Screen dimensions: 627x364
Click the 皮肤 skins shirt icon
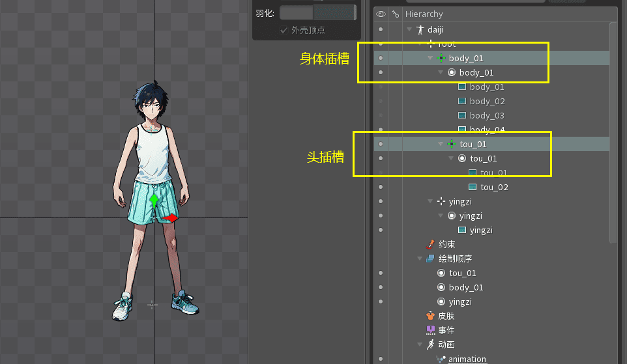coord(430,316)
